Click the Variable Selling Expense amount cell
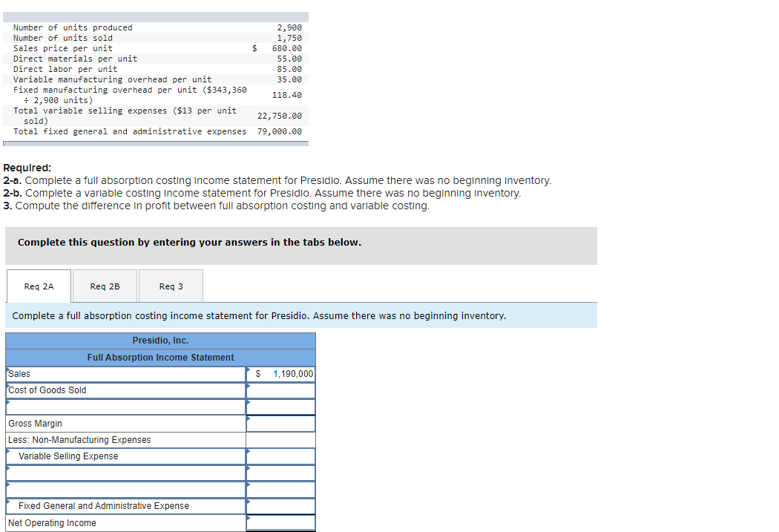779x532 pixels. (280, 456)
